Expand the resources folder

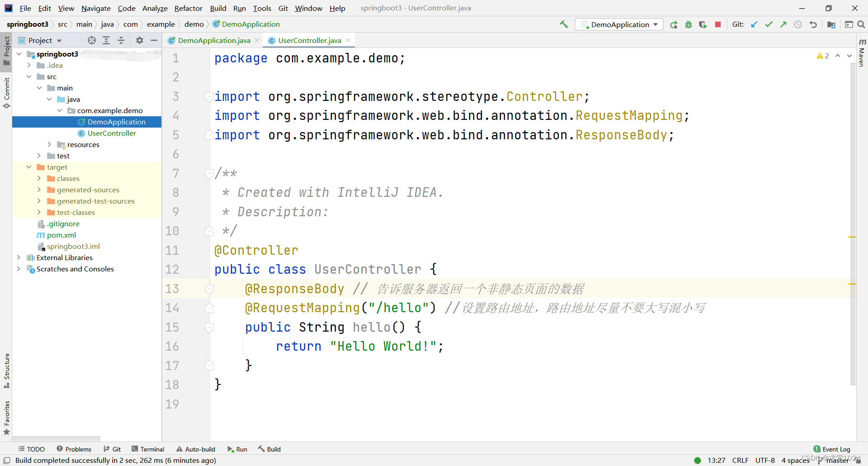pos(49,144)
